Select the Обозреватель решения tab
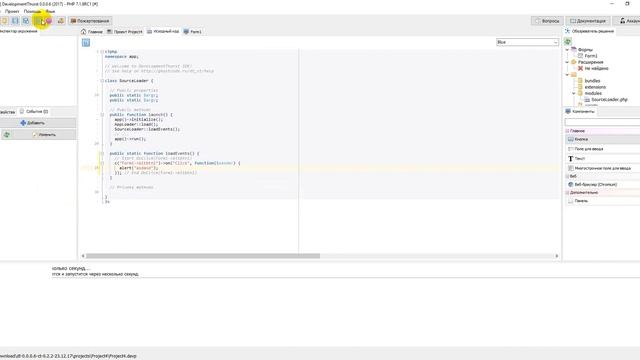Viewport: 640px width, 360px height. (x=589, y=31)
